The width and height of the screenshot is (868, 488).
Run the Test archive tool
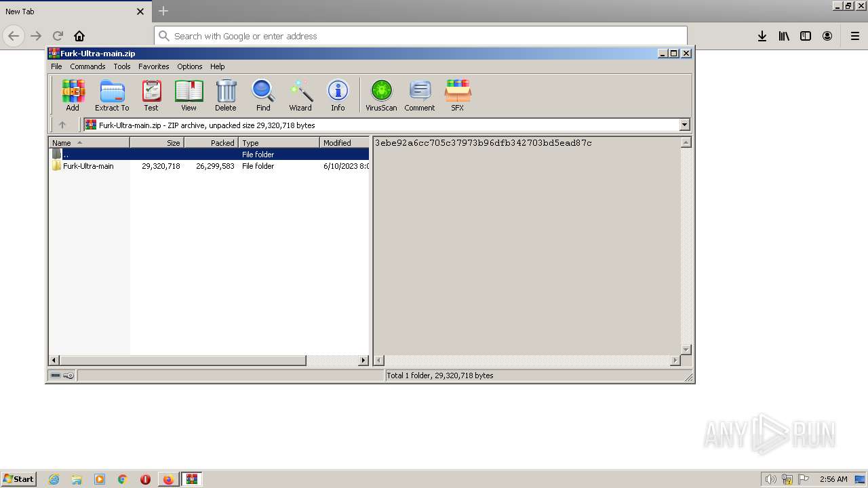151,95
